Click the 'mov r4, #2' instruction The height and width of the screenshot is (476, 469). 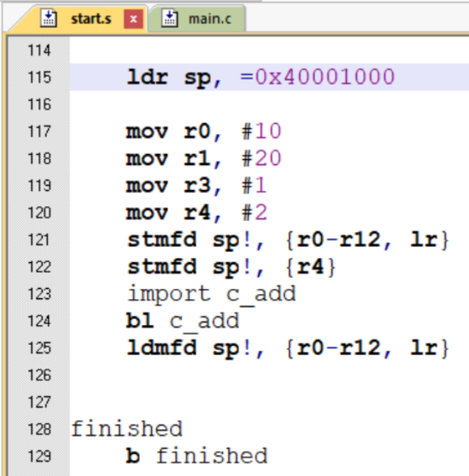click(197, 212)
